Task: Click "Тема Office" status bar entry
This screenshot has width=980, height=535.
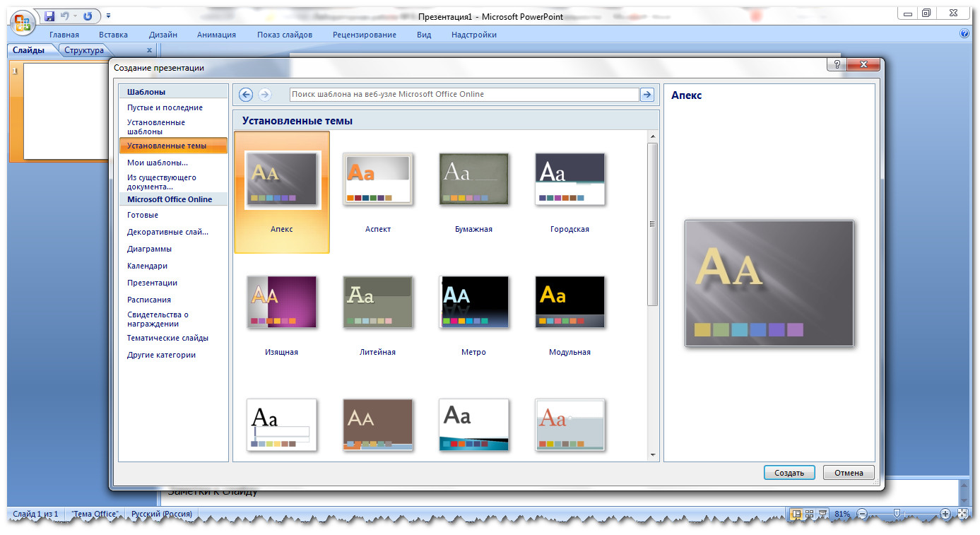Action: 95,514
